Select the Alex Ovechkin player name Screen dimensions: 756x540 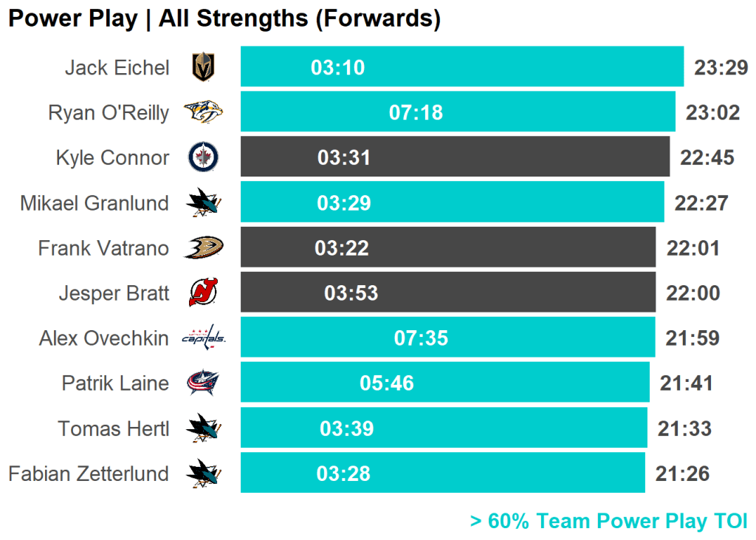[x=103, y=338]
